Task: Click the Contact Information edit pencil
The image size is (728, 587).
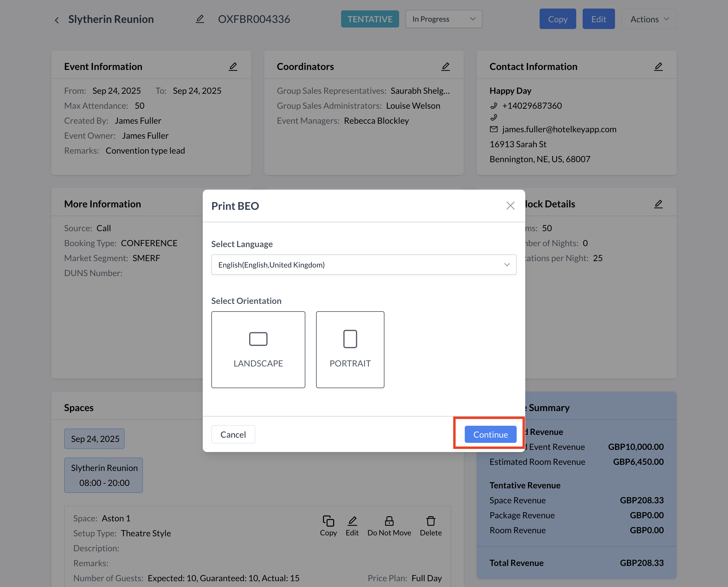Action: pos(658,67)
